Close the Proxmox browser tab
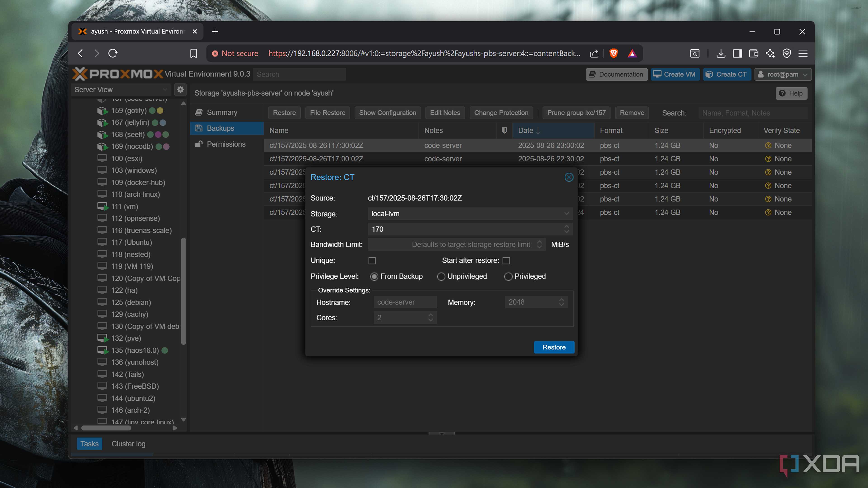 coord(195,31)
